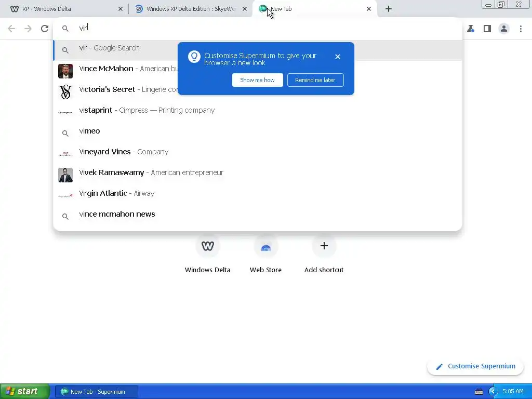Open the three-dot browser menu
The width and height of the screenshot is (532, 399).
click(x=521, y=29)
